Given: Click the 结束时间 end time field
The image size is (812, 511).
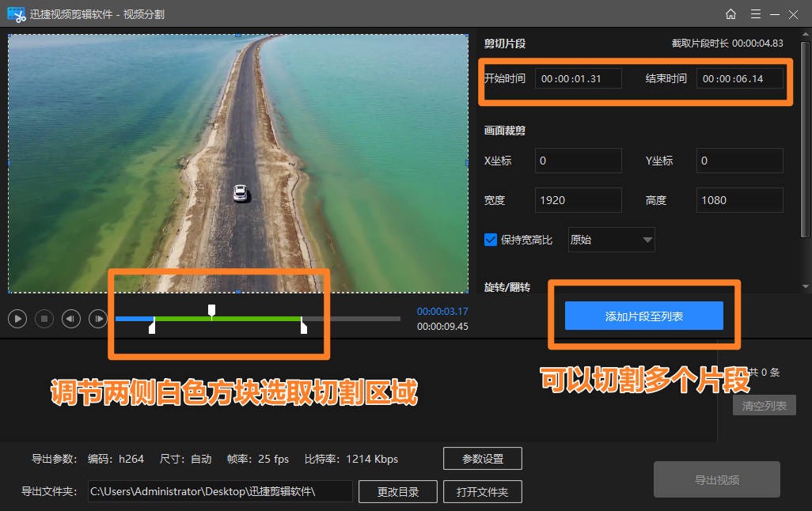Looking at the screenshot, I should [740, 78].
